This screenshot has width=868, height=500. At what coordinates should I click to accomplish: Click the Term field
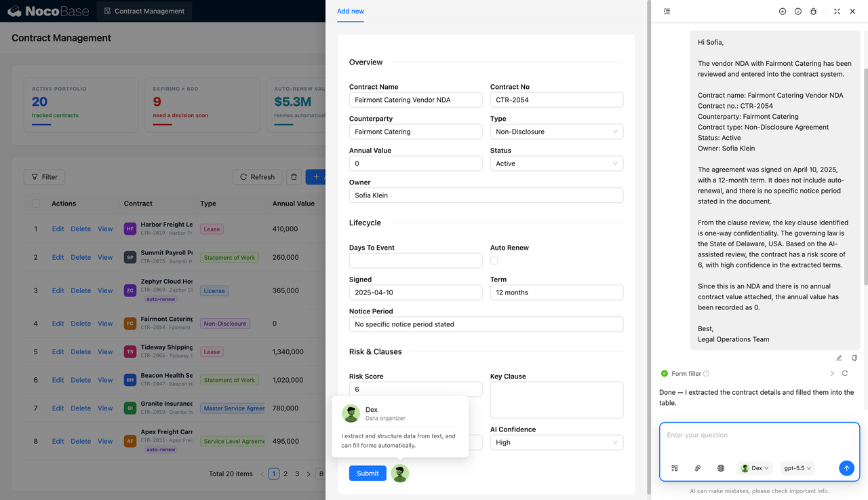[557, 292]
